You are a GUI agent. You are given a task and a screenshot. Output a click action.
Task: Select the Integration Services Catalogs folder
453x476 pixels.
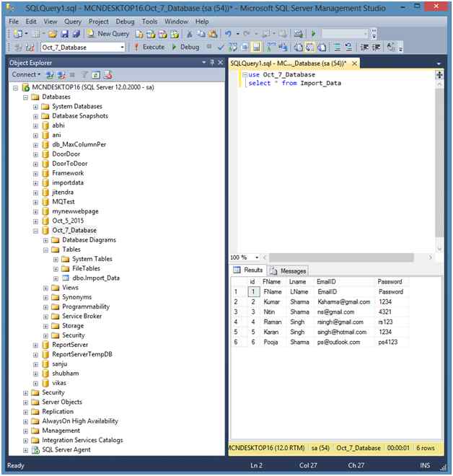click(x=82, y=440)
